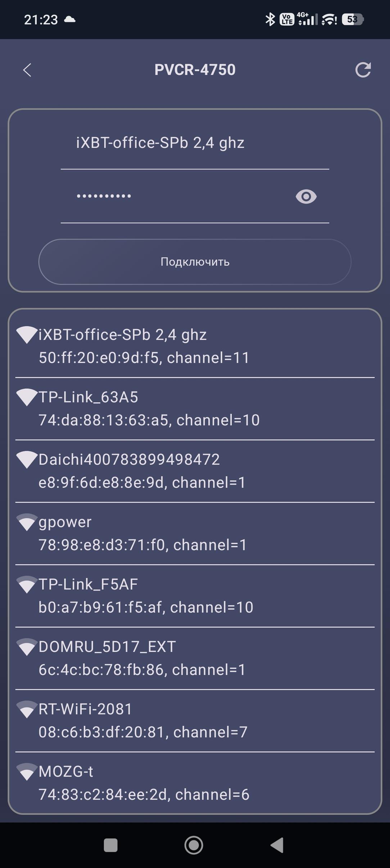
Task: Tap the Wi-Fi signal icon beside MOZG-t
Action: point(27,771)
